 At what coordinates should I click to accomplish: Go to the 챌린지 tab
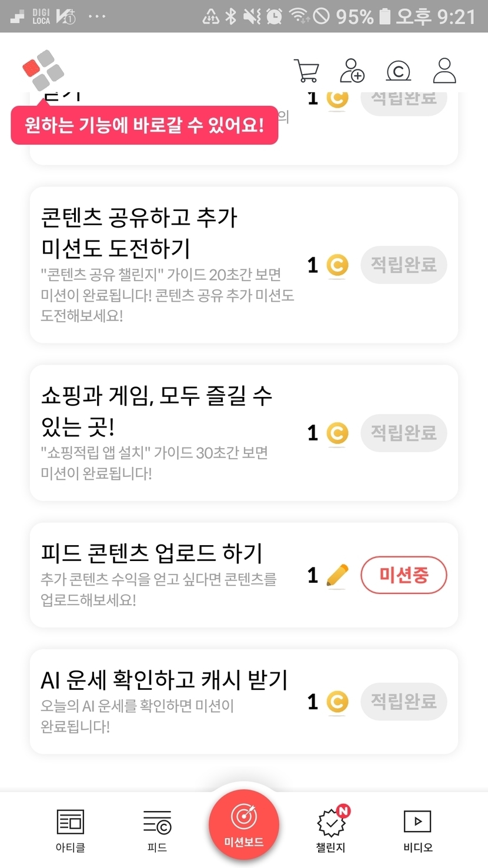tap(330, 830)
